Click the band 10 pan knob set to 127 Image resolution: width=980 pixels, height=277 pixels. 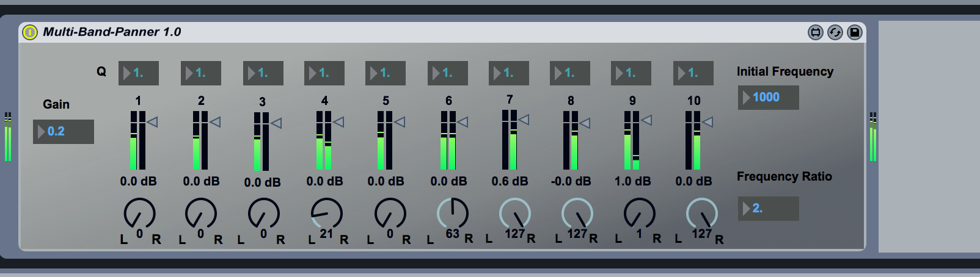701,214
